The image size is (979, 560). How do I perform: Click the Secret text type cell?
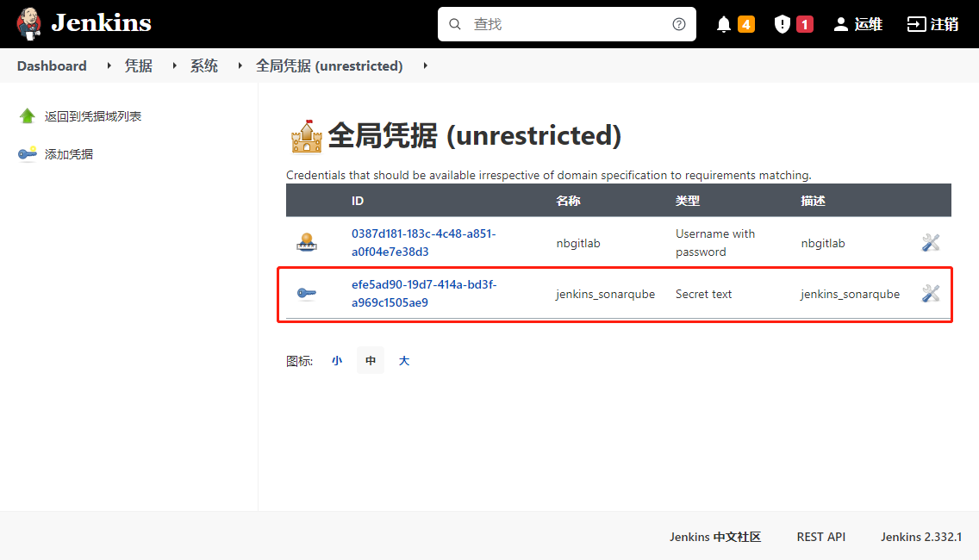pos(703,294)
